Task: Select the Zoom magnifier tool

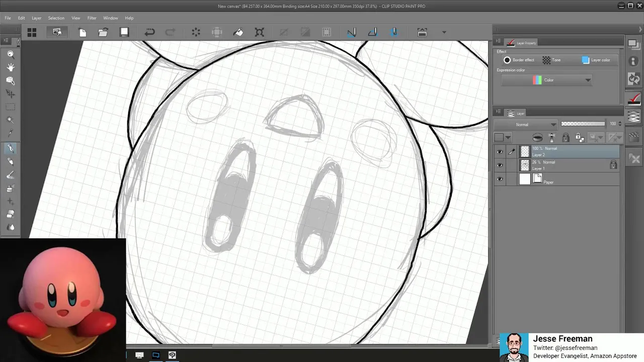Action: 10,54
